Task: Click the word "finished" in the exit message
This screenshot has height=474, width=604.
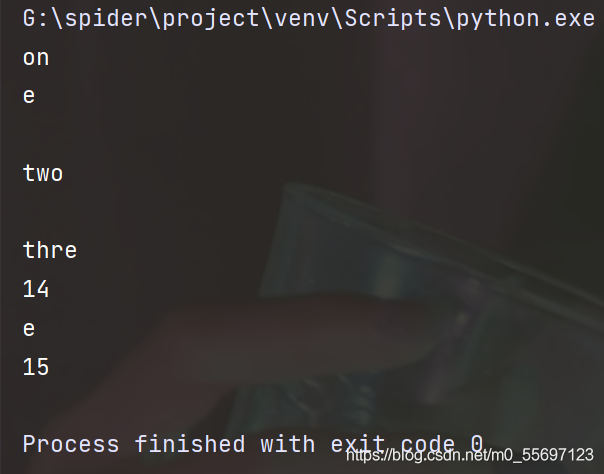Action: coord(190,444)
